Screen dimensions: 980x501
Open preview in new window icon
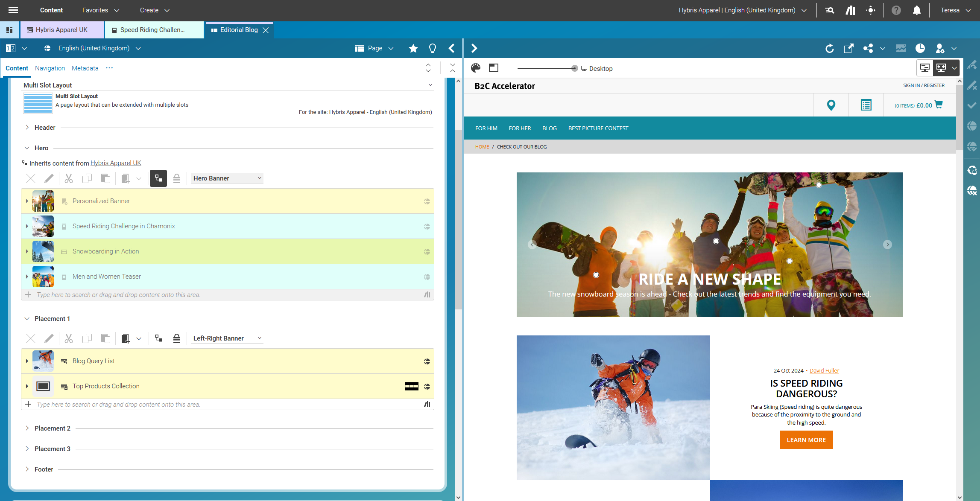coord(848,48)
